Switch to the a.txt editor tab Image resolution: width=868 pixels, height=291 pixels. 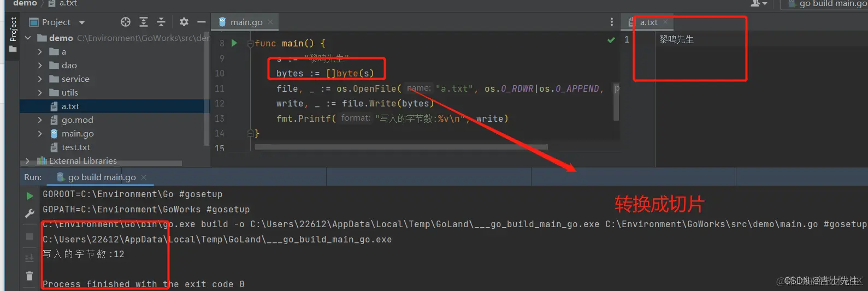coord(648,22)
